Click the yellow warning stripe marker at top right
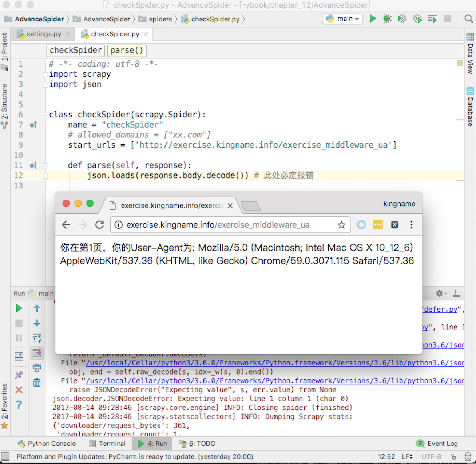Viewport: 476px width, 464px height. [x=460, y=63]
